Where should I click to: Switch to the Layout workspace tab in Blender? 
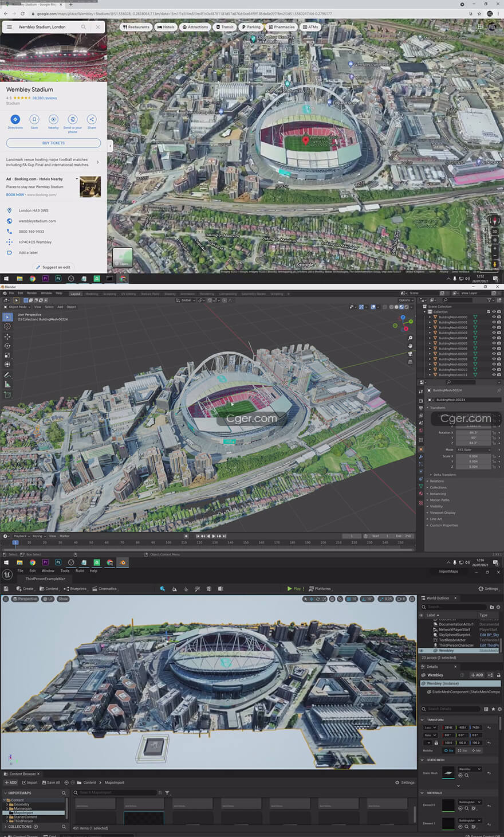coord(75,294)
